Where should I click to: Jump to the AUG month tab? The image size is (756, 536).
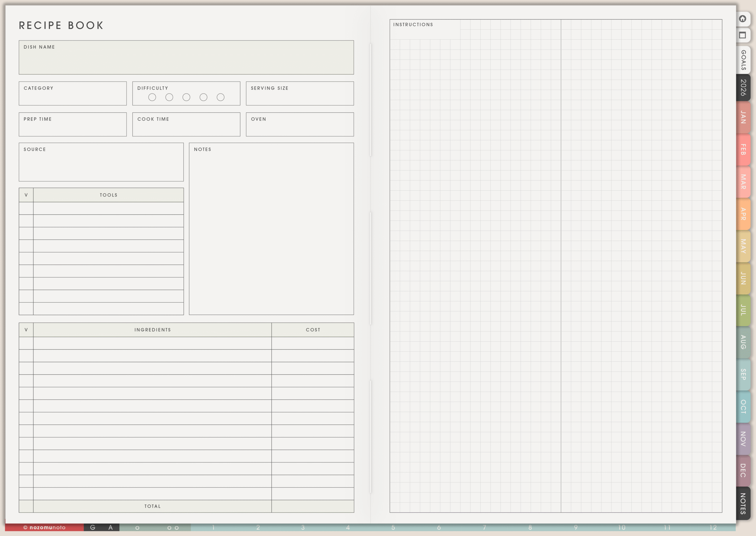pos(743,342)
